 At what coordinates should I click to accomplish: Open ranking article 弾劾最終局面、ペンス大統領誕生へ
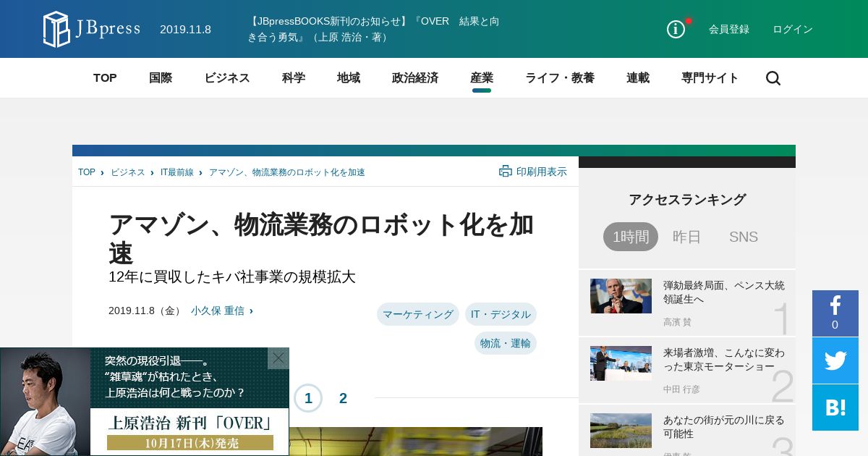(724, 292)
